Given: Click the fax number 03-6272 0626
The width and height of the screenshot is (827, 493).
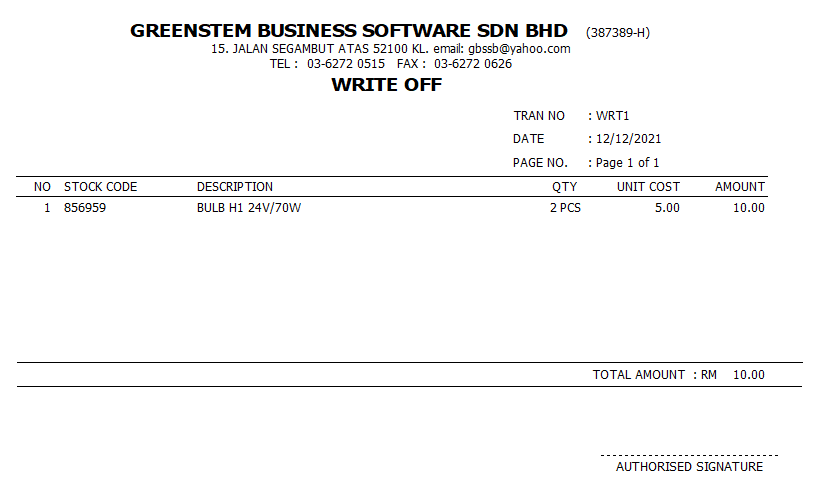Looking at the screenshot, I should coord(473,64).
